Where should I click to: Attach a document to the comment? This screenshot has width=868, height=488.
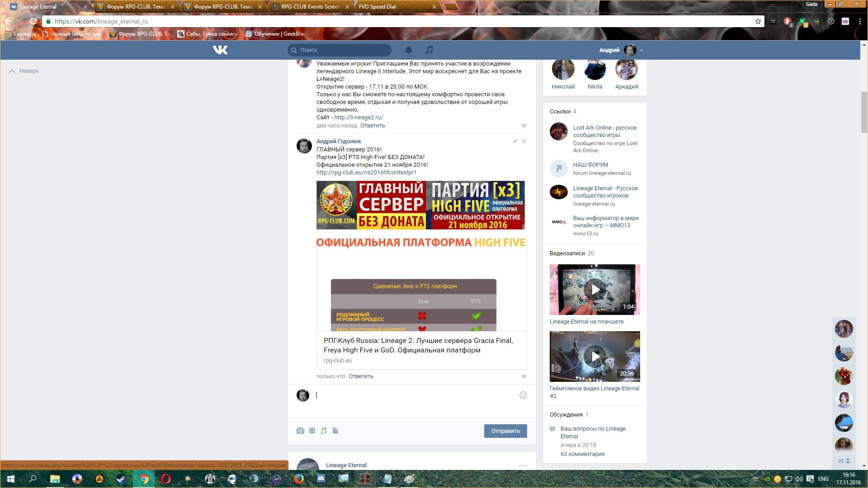coord(335,431)
